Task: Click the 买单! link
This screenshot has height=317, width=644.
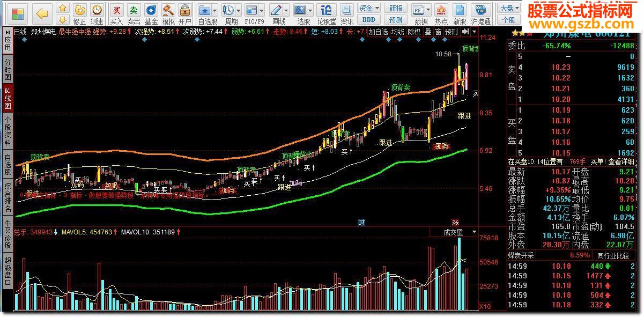Action: [x=597, y=161]
